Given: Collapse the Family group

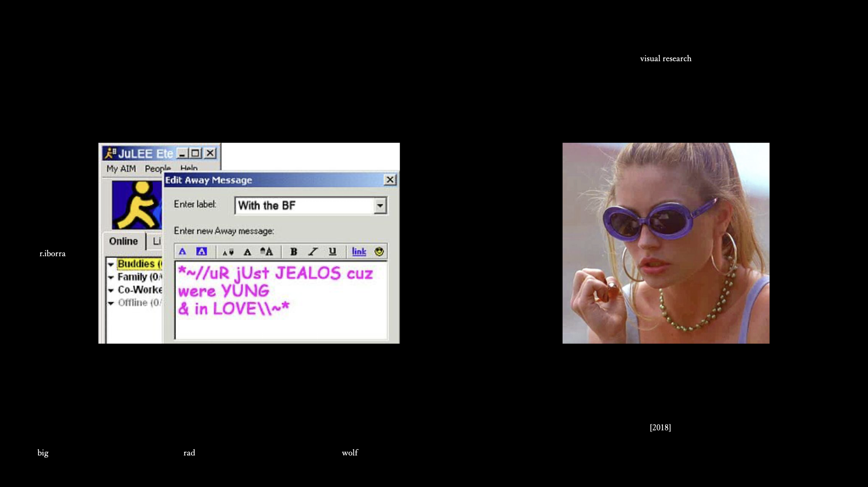Looking at the screenshot, I should [x=111, y=278].
